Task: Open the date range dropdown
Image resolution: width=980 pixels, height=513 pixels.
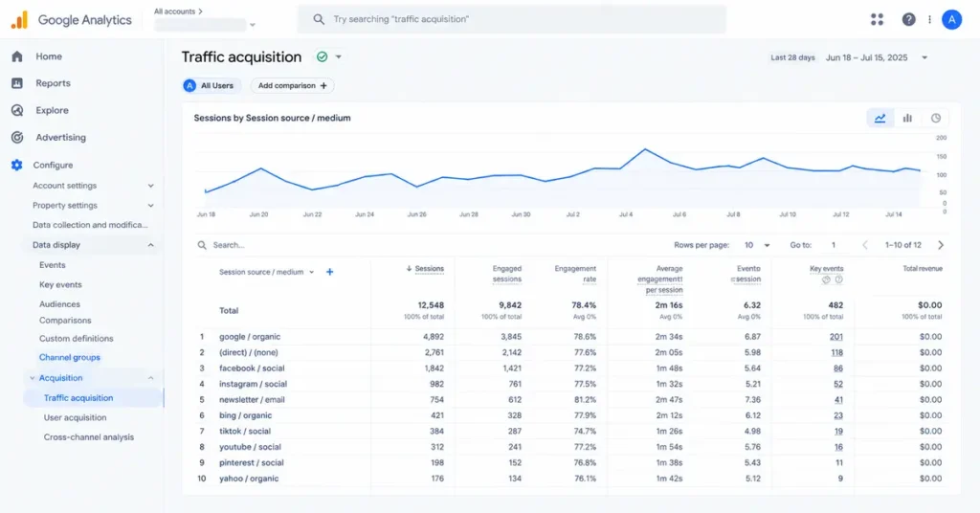Action: [x=924, y=57]
